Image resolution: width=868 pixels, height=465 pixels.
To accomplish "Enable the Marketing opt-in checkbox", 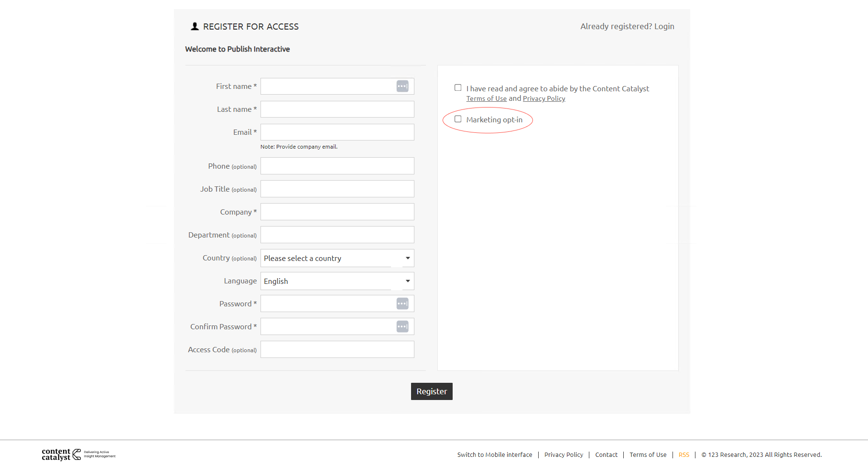I will pyautogui.click(x=458, y=119).
